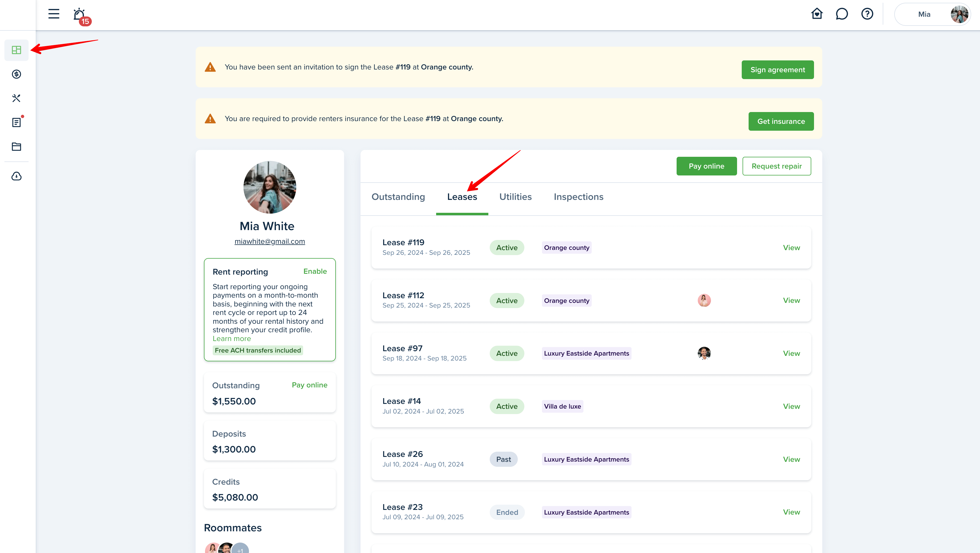The width and height of the screenshot is (980, 553).
Task: Click the Request repair button
Action: (776, 166)
